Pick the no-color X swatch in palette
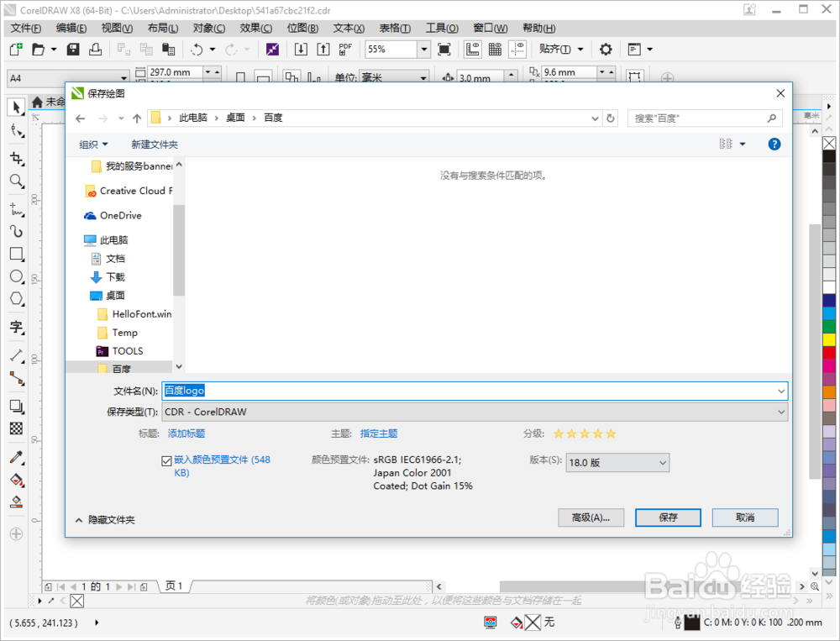The height and width of the screenshot is (641, 840). tap(829, 143)
